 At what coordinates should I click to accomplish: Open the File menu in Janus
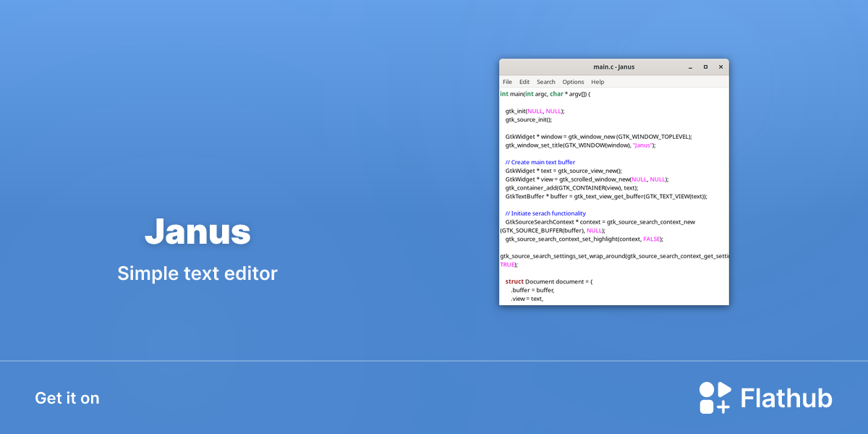507,82
